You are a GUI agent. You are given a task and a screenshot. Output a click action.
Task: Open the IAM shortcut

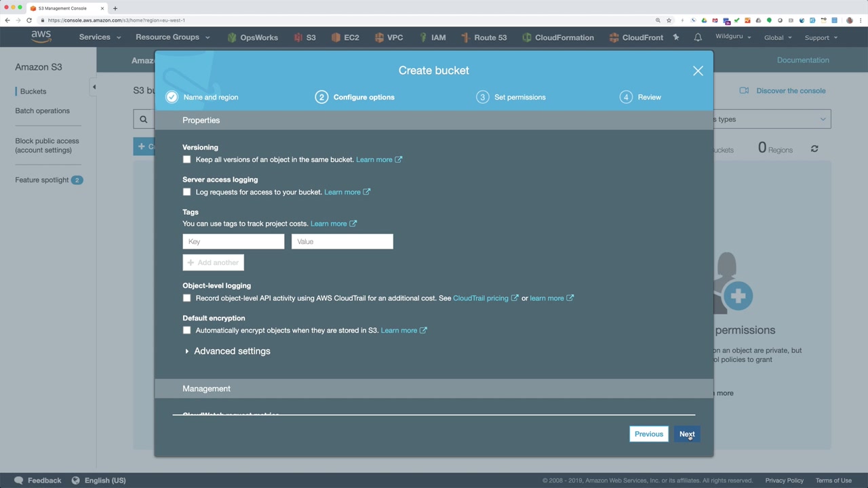432,37
